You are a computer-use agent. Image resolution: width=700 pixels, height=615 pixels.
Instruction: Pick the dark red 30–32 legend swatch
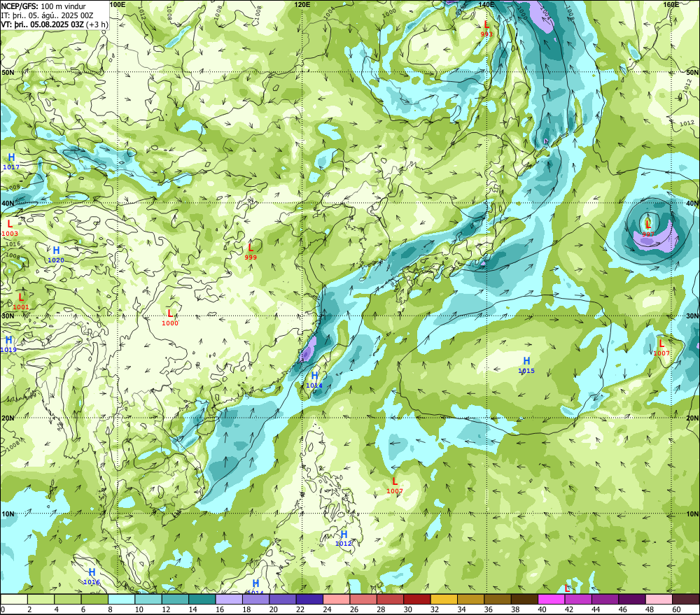click(417, 599)
